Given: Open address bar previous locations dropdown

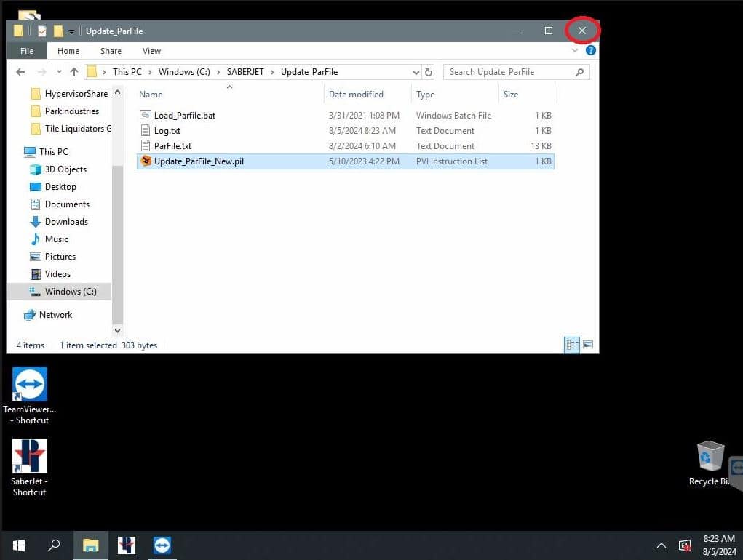Looking at the screenshot, I should [x=416, y=73].
